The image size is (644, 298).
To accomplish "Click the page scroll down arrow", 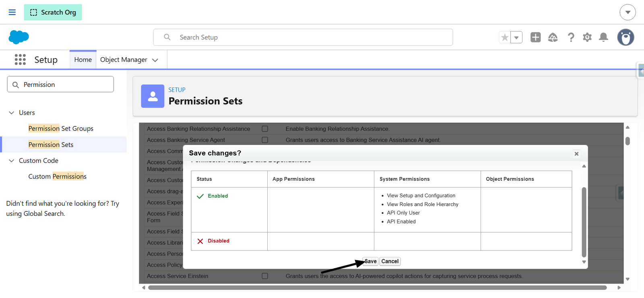I will coord(627,279).
